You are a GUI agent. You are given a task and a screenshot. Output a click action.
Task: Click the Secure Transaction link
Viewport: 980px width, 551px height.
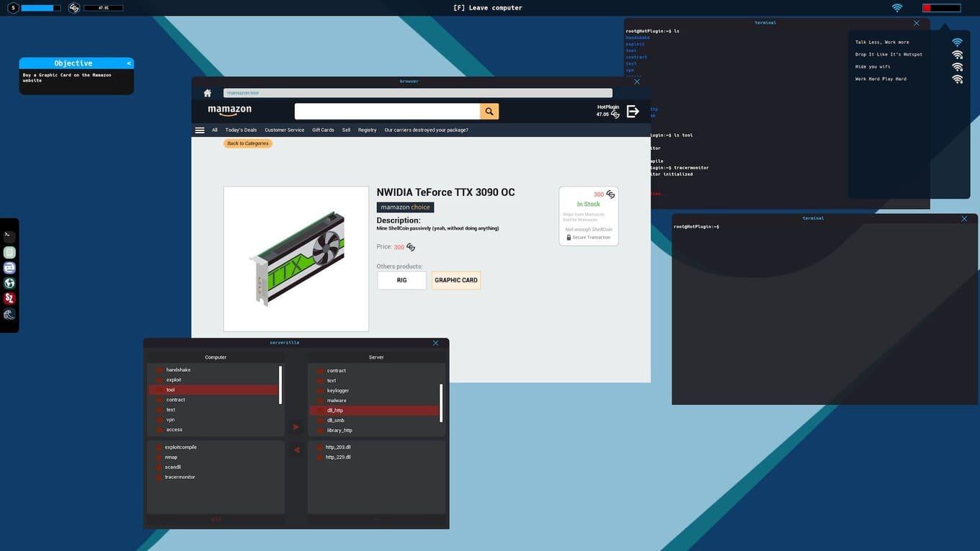point(592,237)
